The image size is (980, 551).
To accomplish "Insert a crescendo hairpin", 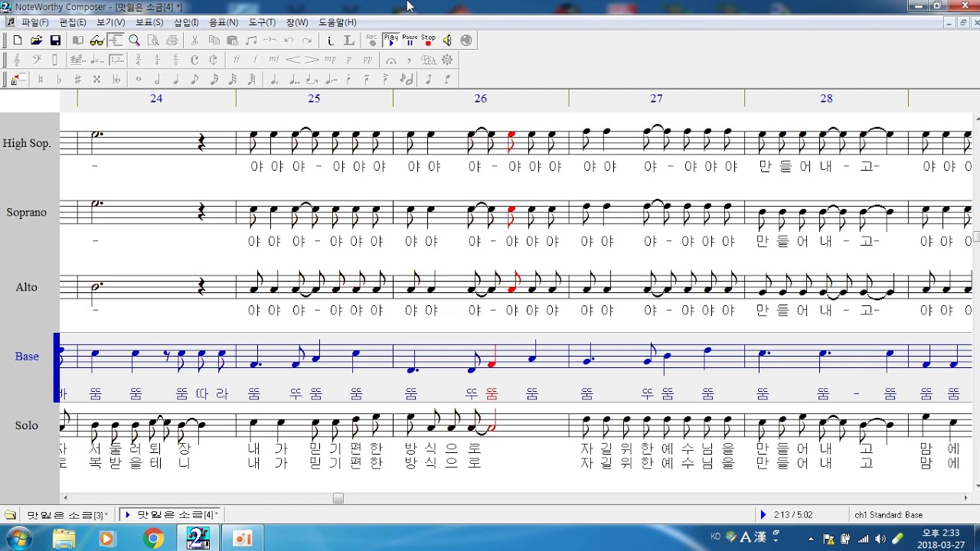I will click(292, 60).
